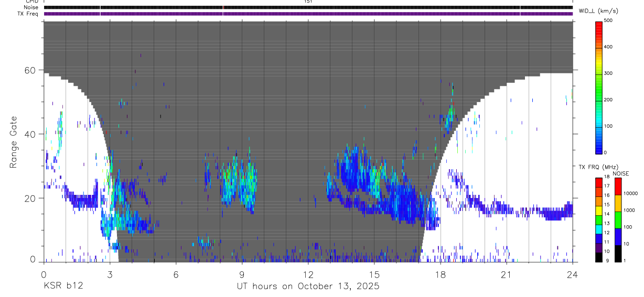Click the black Noise strip above the plot
The width and height of the screenshot is (644, 297).
(x=308, y=7)
